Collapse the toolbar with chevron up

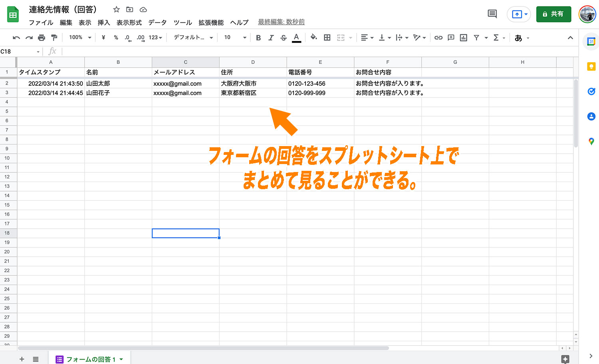[570, 38]
